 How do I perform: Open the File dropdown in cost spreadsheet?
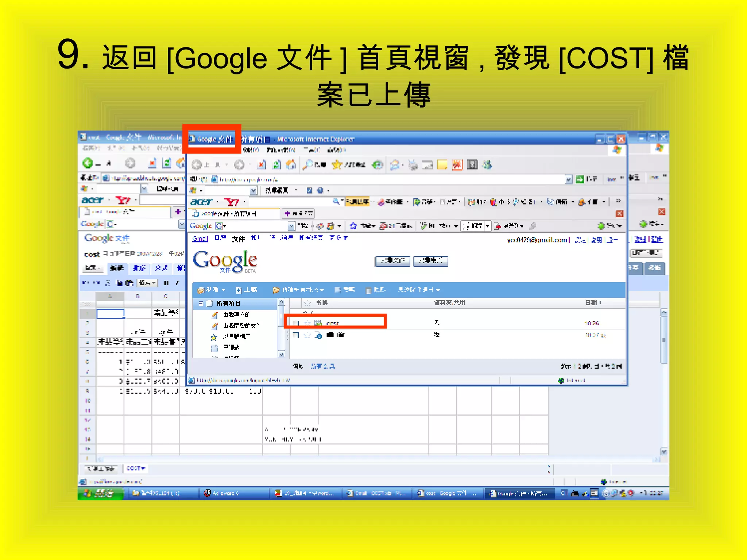(93, 268)
